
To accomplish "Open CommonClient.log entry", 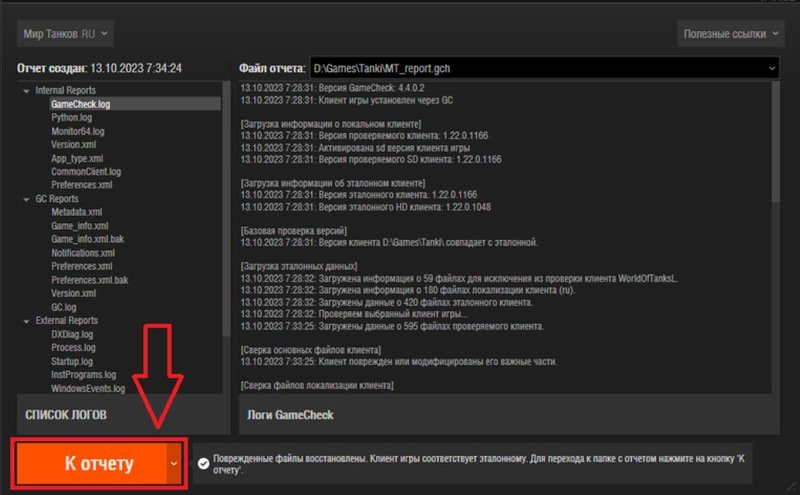I will pos(86,172).
